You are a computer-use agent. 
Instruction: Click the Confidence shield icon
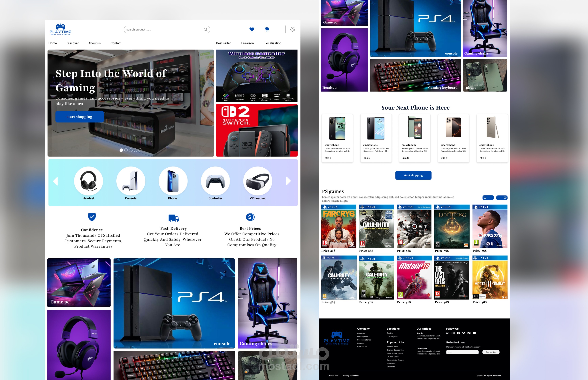[92, 217]
